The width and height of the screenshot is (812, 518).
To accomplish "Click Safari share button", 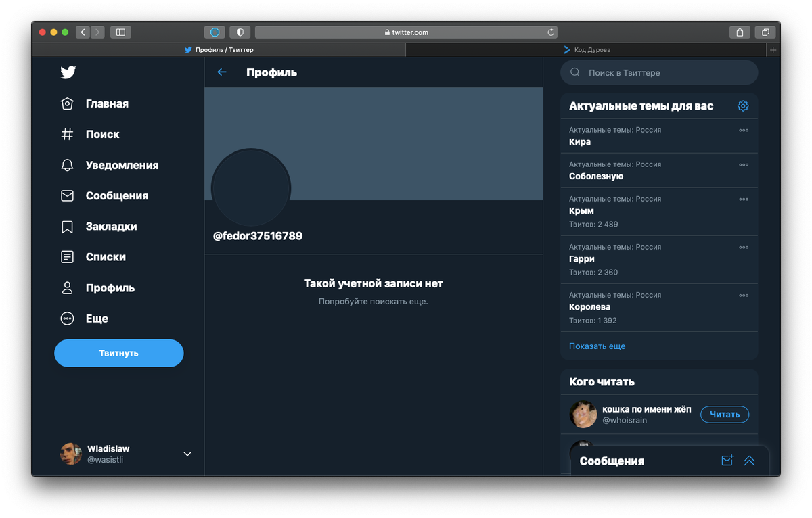I will point(740,32).
